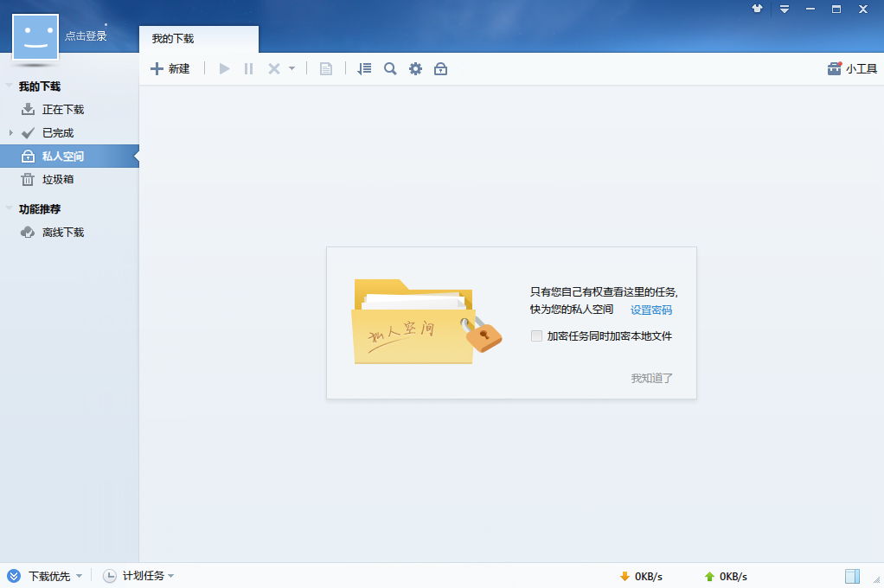
Task: Expand the delete options dropdown arrow
Action: (291, 68)
